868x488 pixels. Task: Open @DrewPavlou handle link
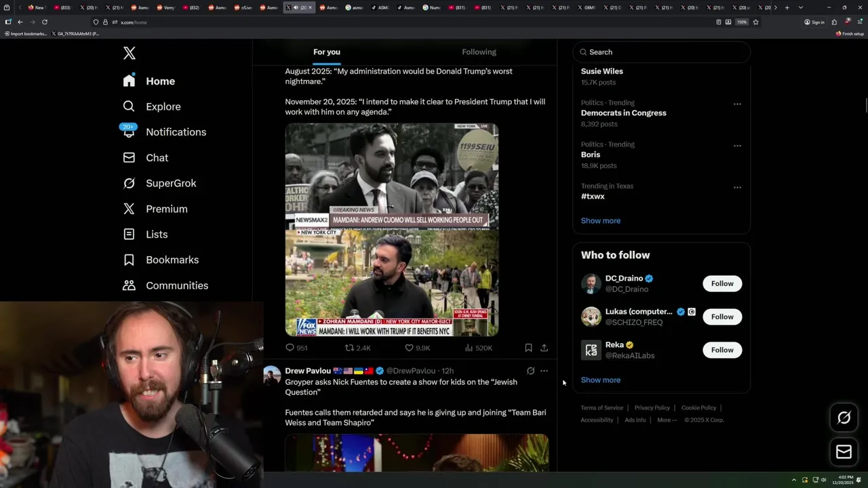point(411,371)
